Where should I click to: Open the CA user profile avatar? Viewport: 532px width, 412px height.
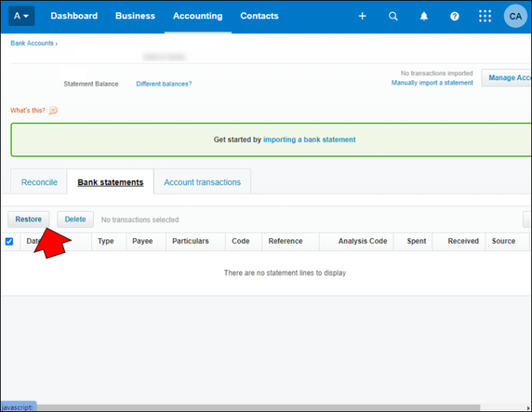tap(515, 16)
